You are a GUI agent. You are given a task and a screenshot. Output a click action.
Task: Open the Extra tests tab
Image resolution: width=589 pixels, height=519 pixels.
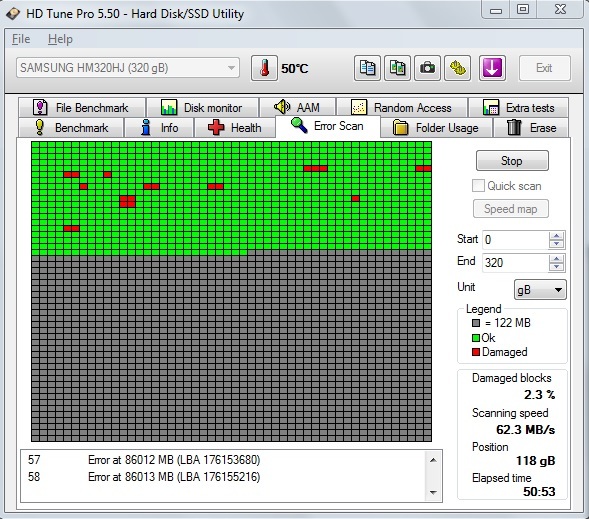[518, 108]
